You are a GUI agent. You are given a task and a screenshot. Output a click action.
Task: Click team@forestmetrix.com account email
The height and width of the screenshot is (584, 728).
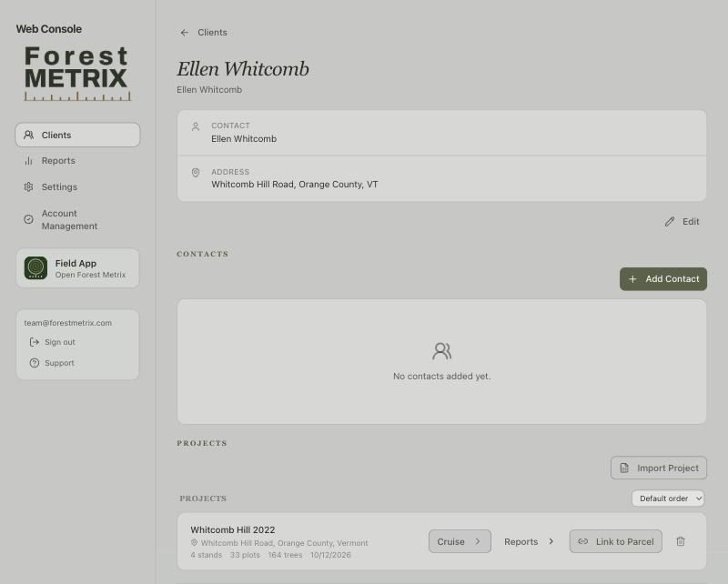click(x=67, y=323)
